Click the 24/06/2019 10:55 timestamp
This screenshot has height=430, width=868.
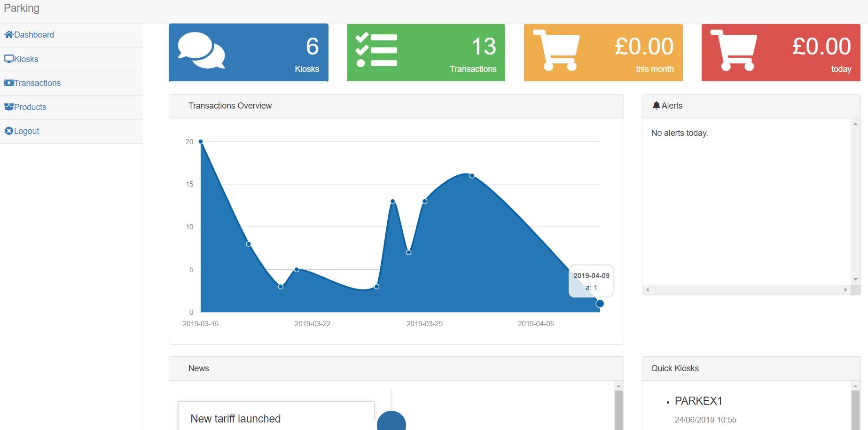705,420
